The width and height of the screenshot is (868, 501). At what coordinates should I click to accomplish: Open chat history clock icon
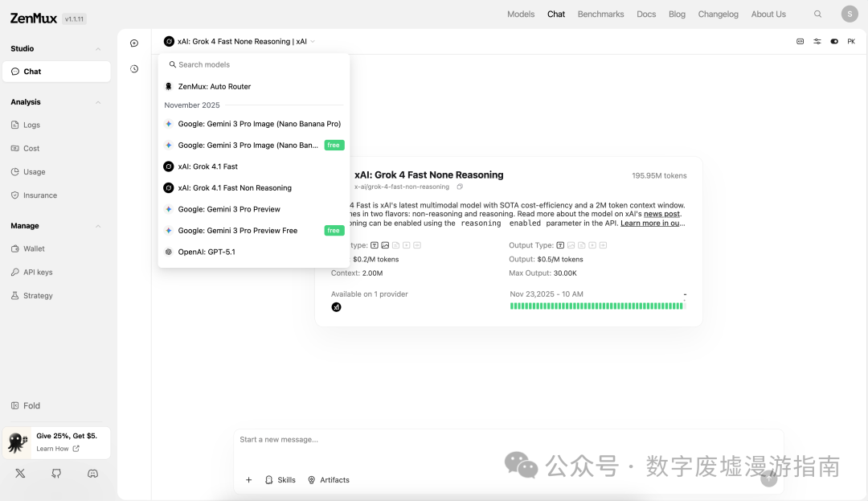click(134, 69)
